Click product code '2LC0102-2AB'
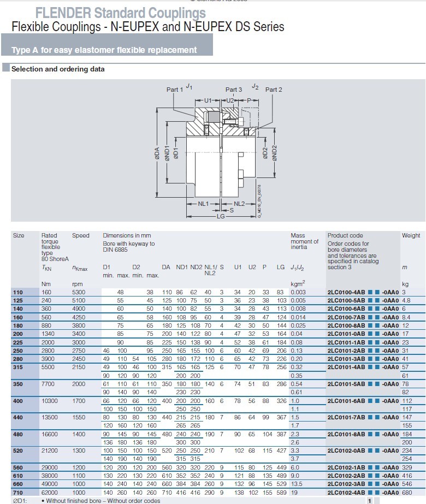This screenshot has width=426, height=504. coord(346,476)
